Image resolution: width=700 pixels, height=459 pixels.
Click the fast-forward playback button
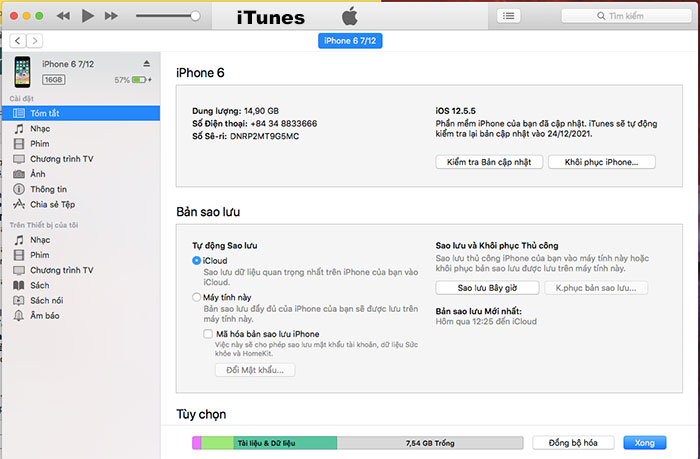111,16
